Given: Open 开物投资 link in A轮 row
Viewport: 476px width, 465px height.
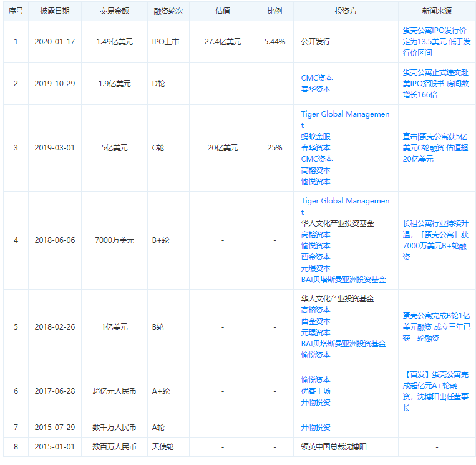Looking at the screenshot, I should click(x=316, y=428).
